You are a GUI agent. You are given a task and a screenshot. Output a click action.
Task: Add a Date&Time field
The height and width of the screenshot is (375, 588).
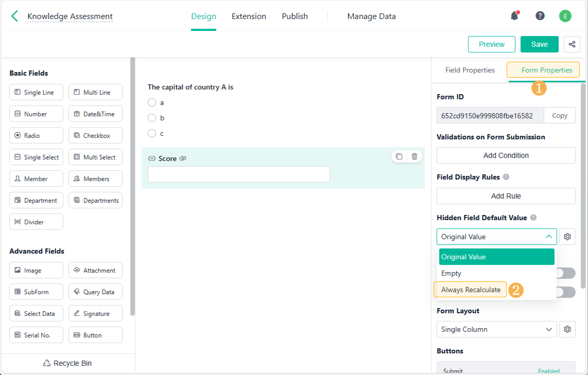pos(96,114)
